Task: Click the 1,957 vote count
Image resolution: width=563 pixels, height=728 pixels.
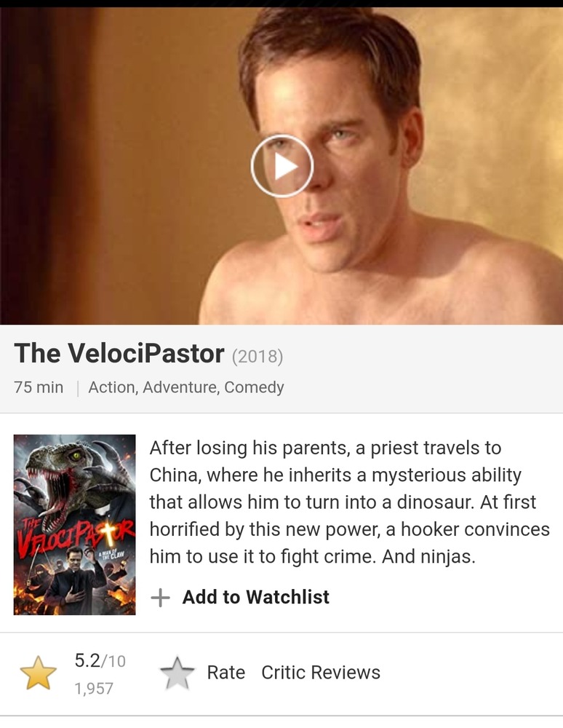Action: click(x=94, y=688)
